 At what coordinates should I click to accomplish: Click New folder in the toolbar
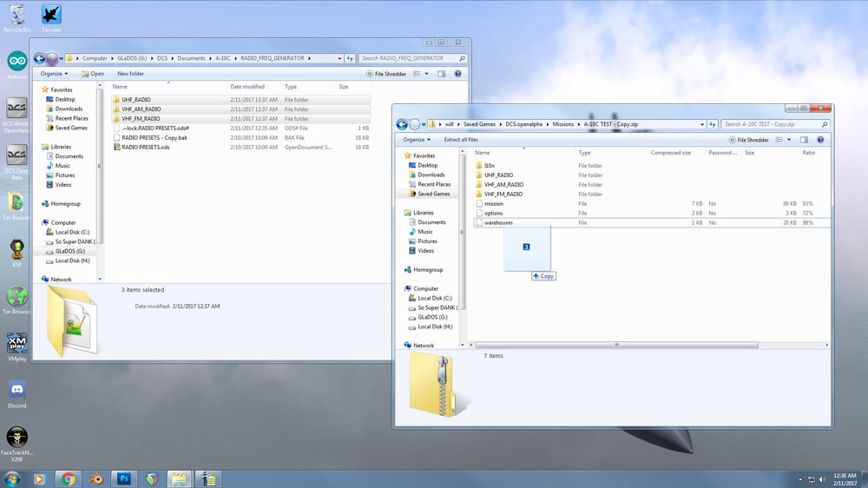point(130,74)
